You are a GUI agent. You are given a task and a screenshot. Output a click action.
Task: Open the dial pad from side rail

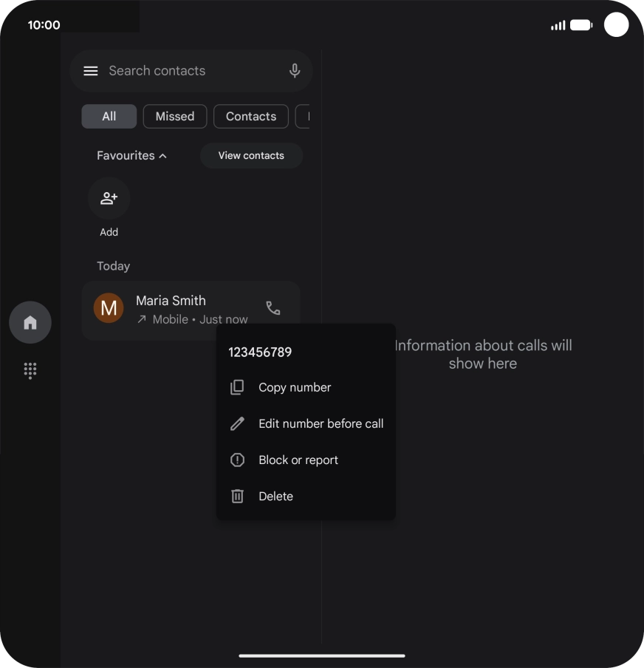tap(30, 371)
